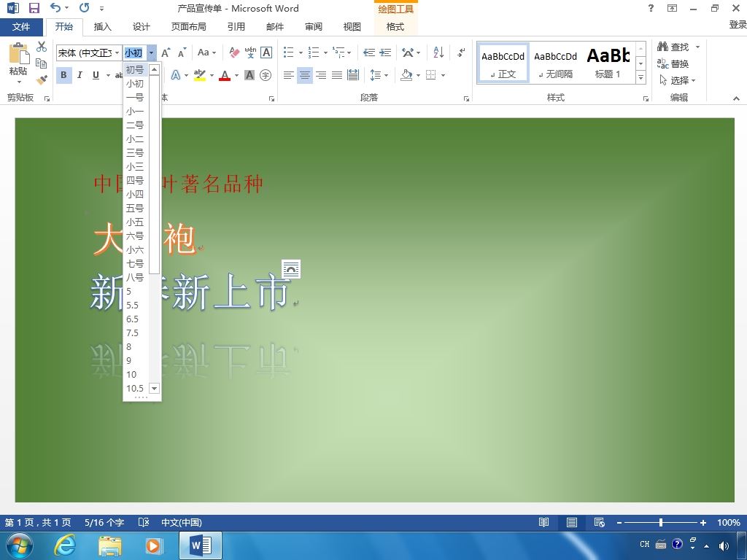747x560 pixels.
Task: Open numbering list dropdown arrow
Action: (x=325, y=52)
